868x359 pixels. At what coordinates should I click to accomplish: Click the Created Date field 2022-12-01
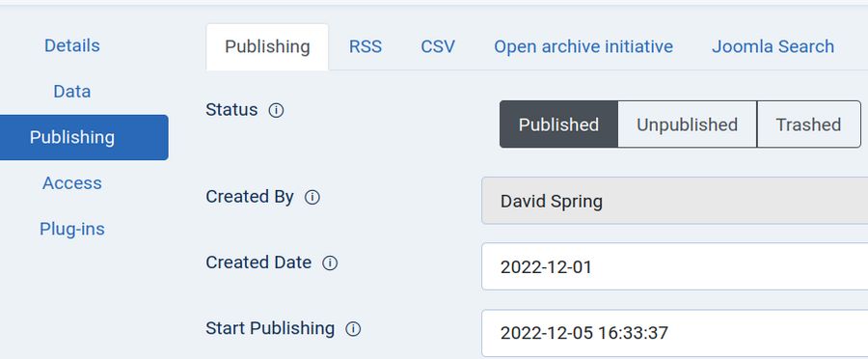(x=675, y=266)
